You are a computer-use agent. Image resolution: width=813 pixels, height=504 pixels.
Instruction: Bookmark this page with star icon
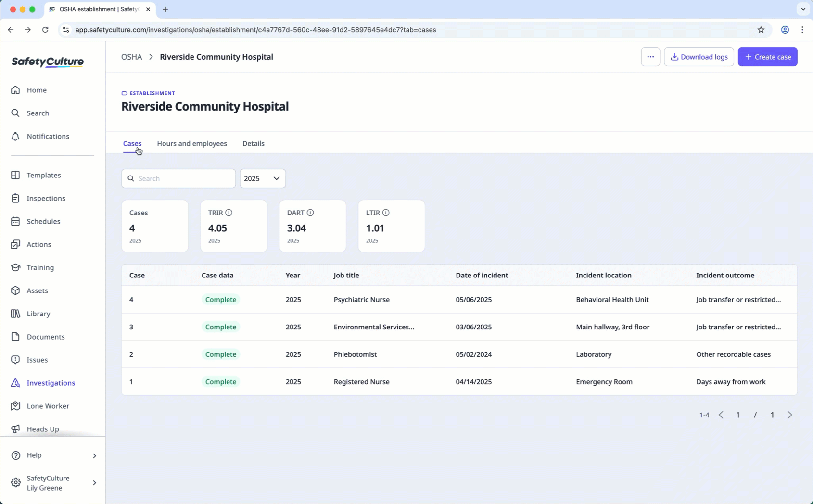pos(761,30)
